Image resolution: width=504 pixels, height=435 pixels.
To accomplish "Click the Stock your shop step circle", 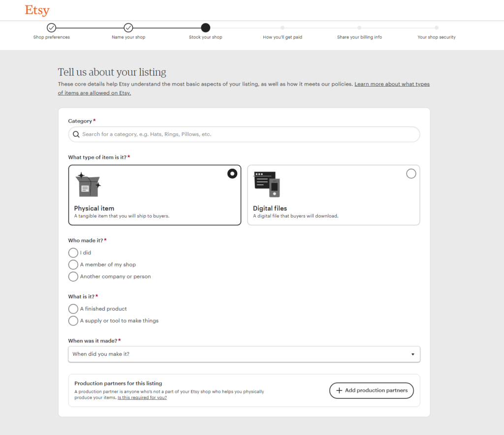I will coord(205,28).
